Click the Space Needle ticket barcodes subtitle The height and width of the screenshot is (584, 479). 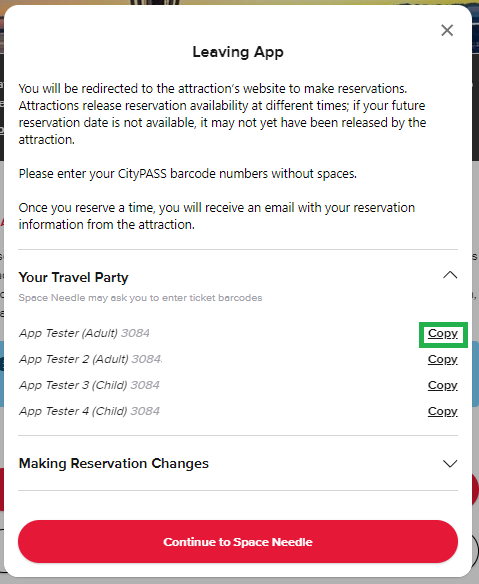(140, 298)
